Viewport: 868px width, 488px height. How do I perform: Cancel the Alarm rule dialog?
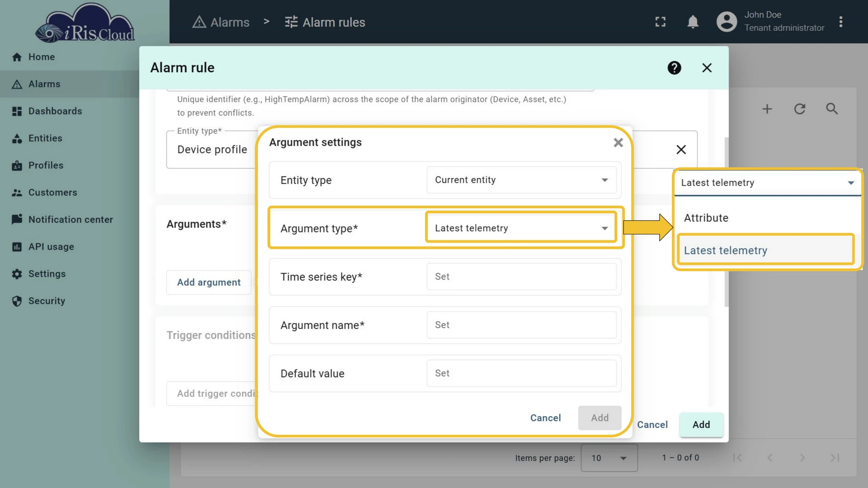point(652,425)
